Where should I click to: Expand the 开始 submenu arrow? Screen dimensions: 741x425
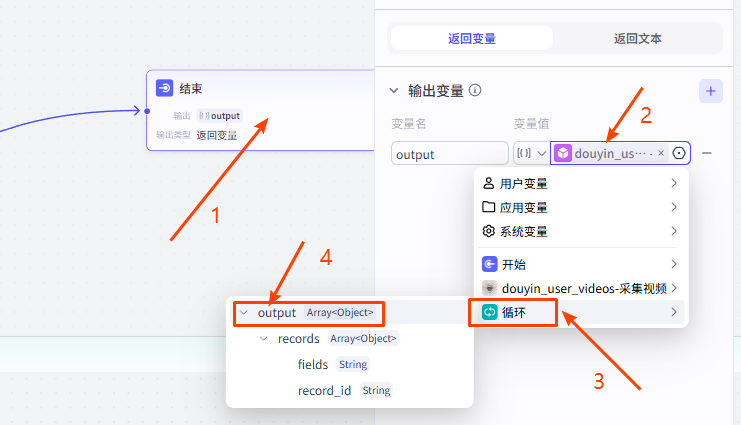point(674,264)
